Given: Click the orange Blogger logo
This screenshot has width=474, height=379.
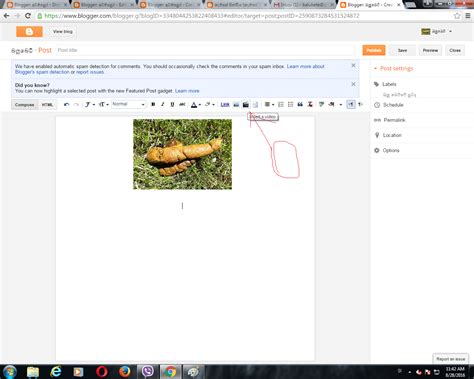Looking at the screenshot, I should [29, 32].
